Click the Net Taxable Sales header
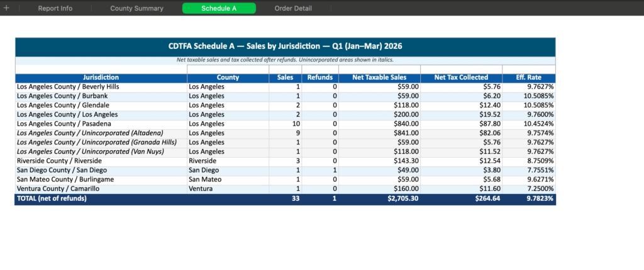644x270 pixels. [379, 78]
